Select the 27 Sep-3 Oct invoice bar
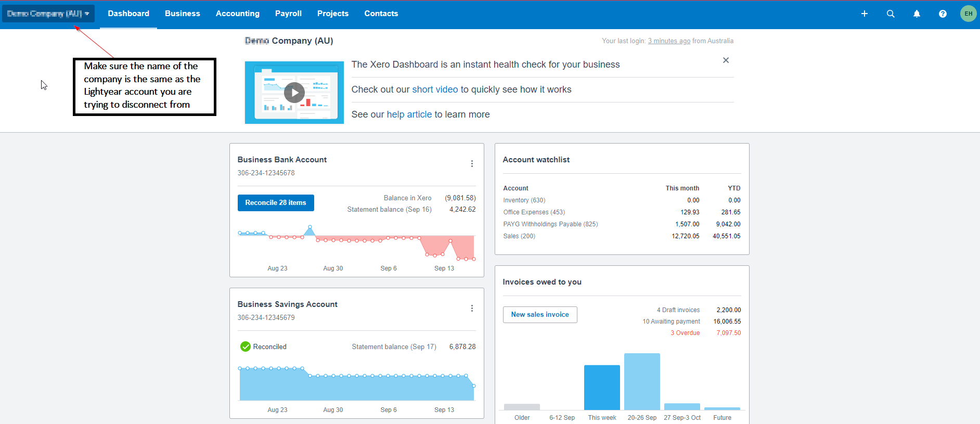 tap(682, 407)
